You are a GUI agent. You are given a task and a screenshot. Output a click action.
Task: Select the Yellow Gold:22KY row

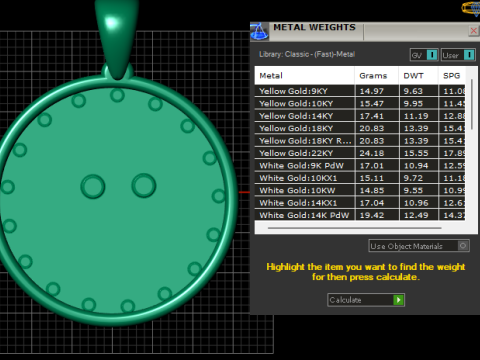coord(360,153)
